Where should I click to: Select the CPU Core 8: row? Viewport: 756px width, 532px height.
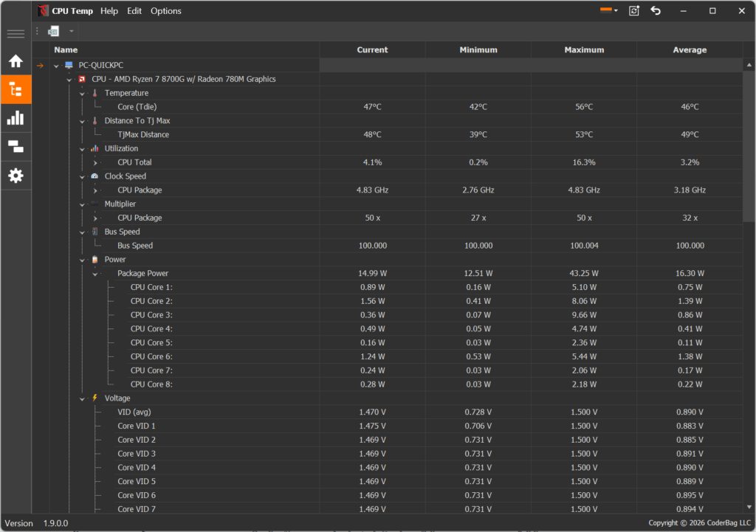coord(396,384)
